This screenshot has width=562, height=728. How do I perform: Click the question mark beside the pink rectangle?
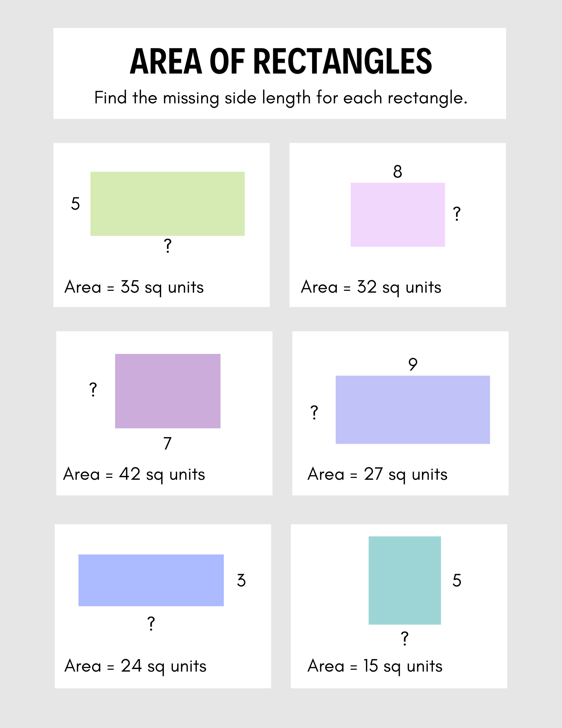coord(457,214)
